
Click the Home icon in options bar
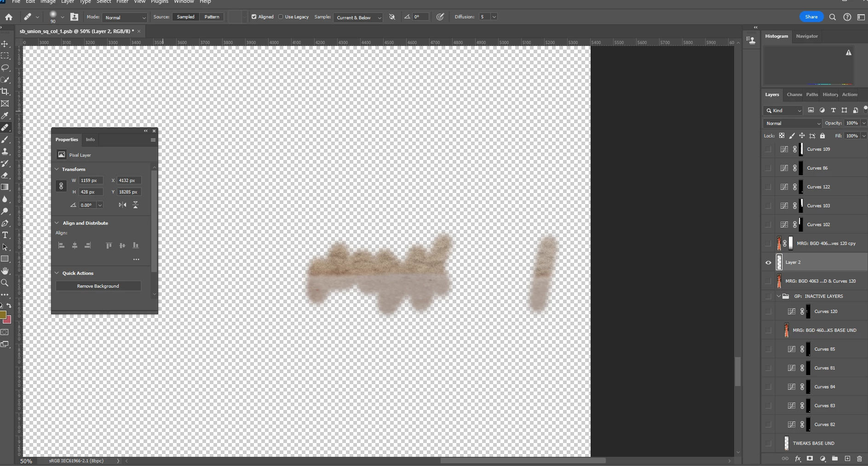[x=9, y=17]
